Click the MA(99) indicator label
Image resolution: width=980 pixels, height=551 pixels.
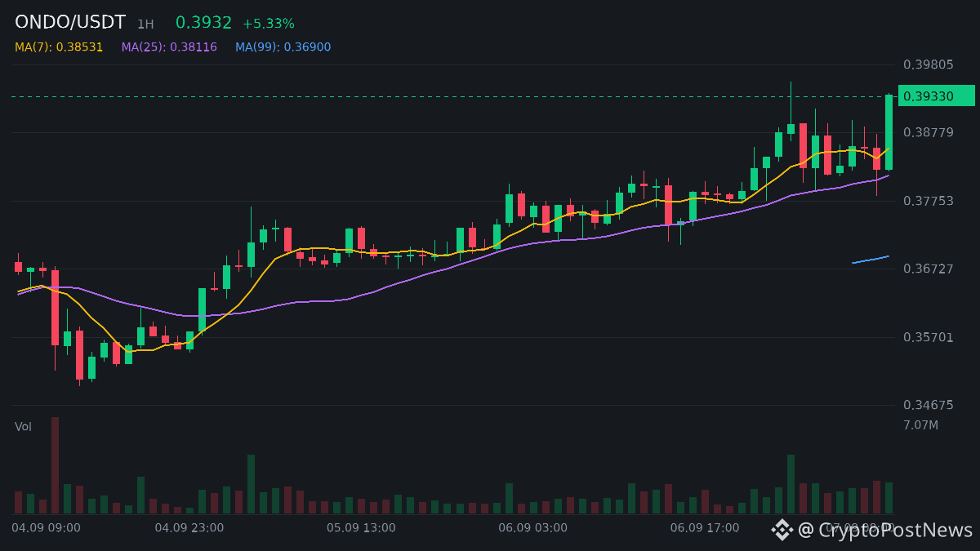point(283,47)
